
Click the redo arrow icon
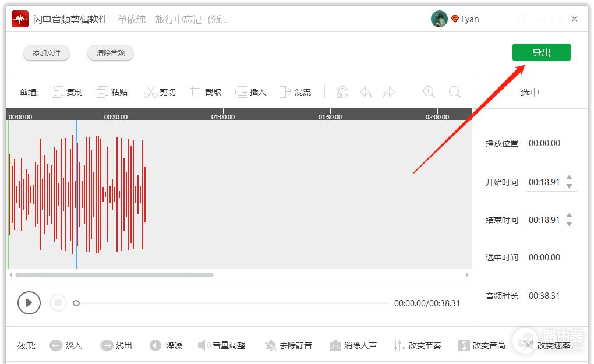(x=389, y=92)
